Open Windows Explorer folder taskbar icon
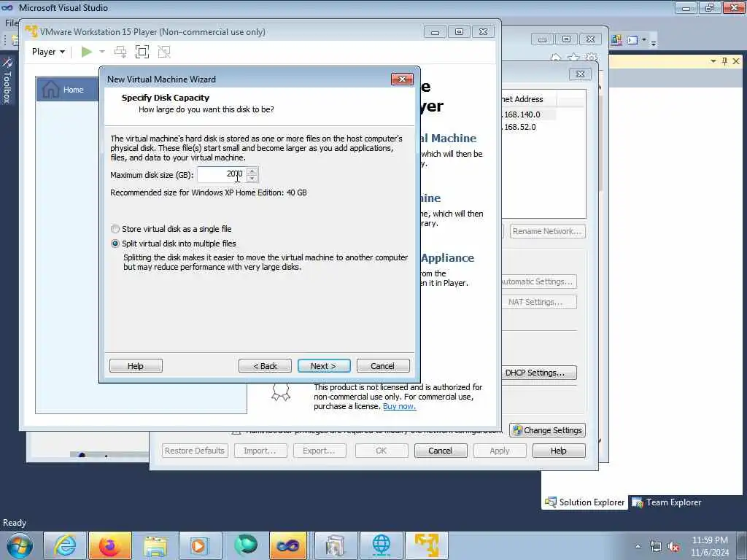Viewport: 747px width, 560px height. coord(155,545)
